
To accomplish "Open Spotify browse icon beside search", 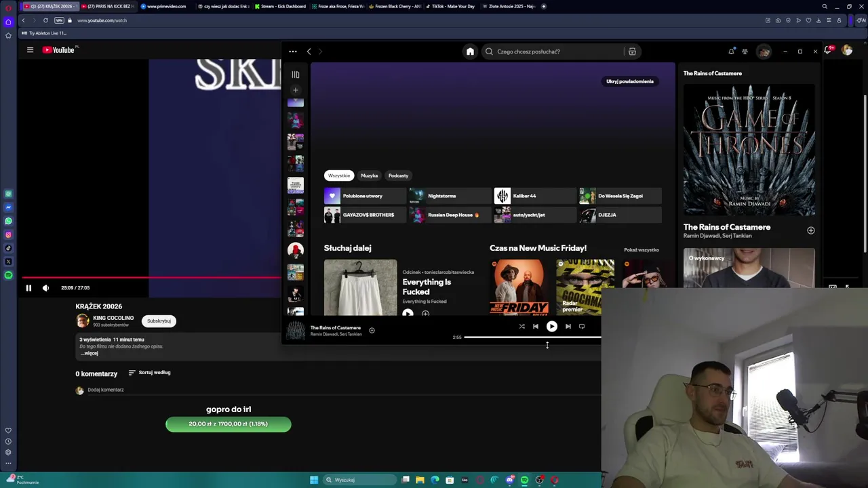I will pos(632,52).
